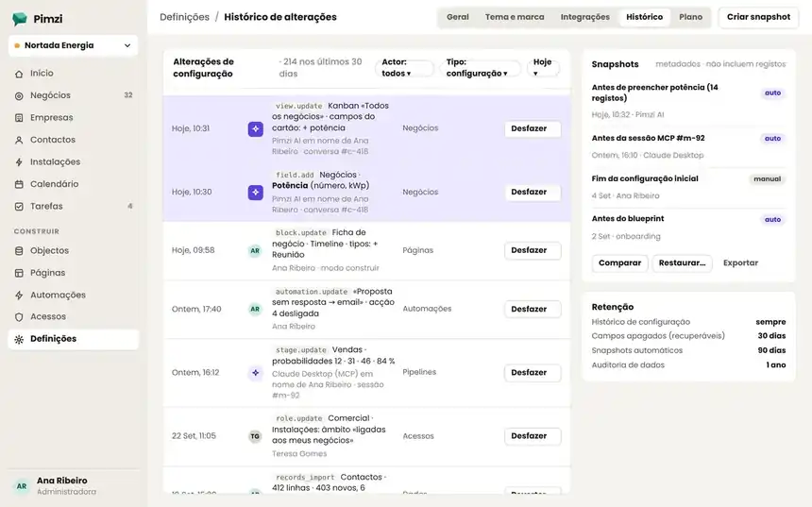Click Pimzi AI icon on view.update row
Image resolution: width=812 pixels, height=507 pixels.
tap(255, 129)
